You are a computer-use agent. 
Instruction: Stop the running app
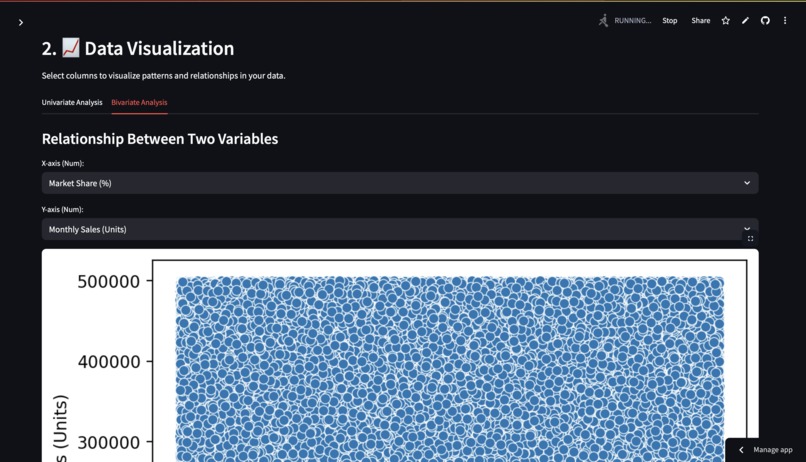[x=669, y=21]
